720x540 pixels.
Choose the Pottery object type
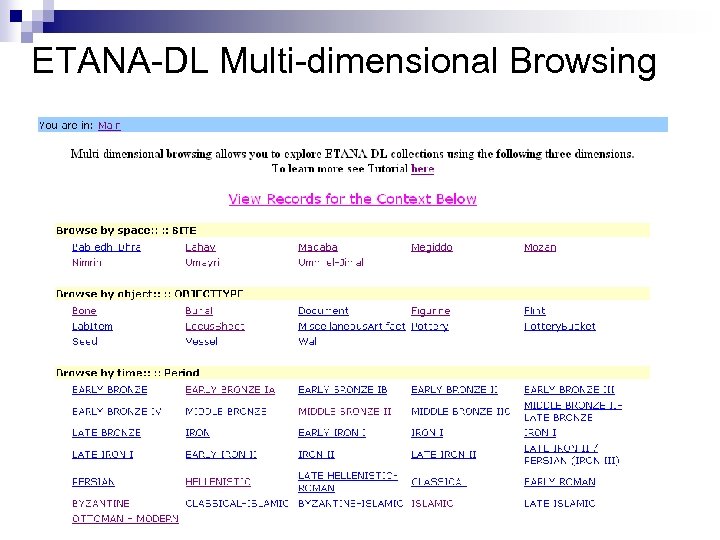click(x=430, y=326)
